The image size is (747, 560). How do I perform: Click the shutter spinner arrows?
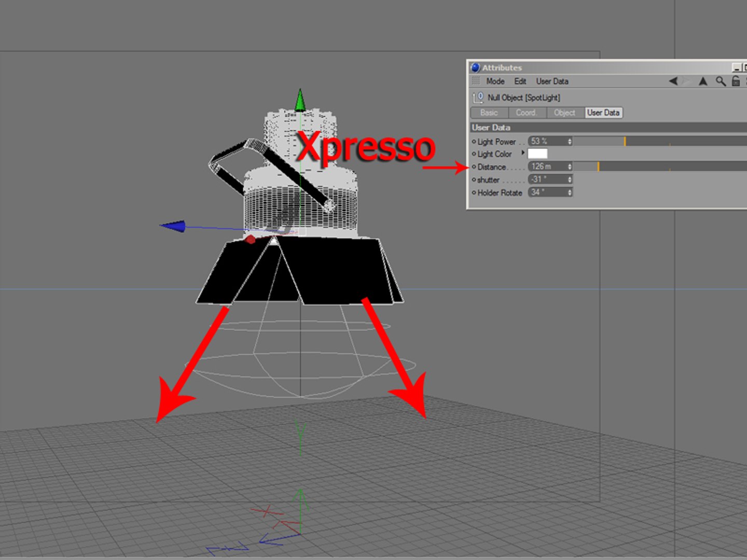pyautogui.click(x=570, y=179)
